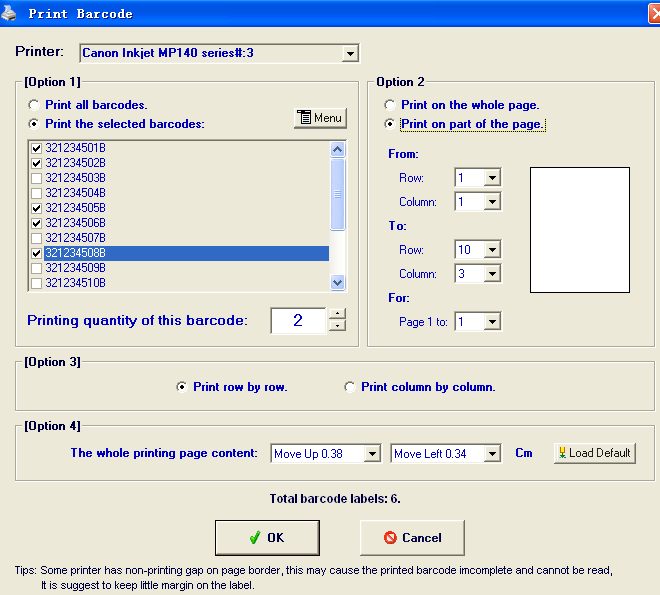Select Print the selected barcodes option
Screen dimensions: 660x595
pyautogui.click(x=34, y=124)
